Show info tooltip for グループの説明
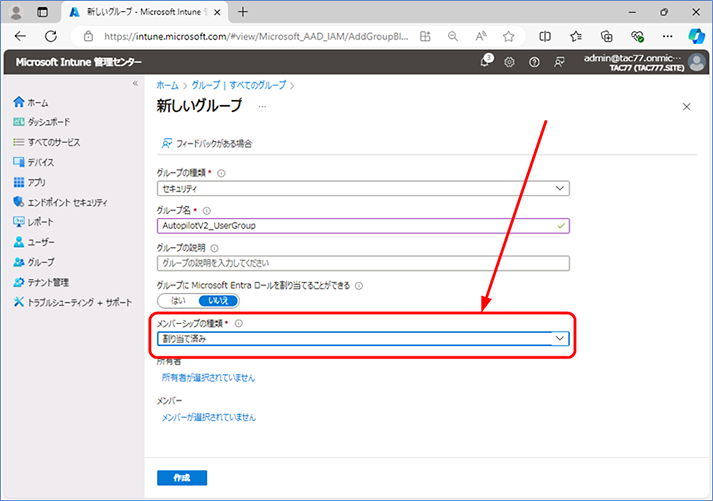 pyautogui.click(x=215, y=248)
